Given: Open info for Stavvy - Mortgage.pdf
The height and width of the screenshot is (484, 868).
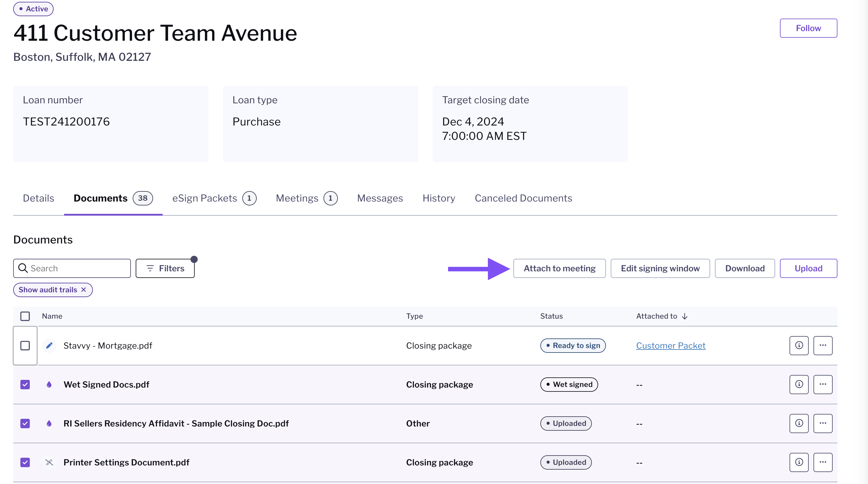Looking at the screenshot, I should [799, 345].
